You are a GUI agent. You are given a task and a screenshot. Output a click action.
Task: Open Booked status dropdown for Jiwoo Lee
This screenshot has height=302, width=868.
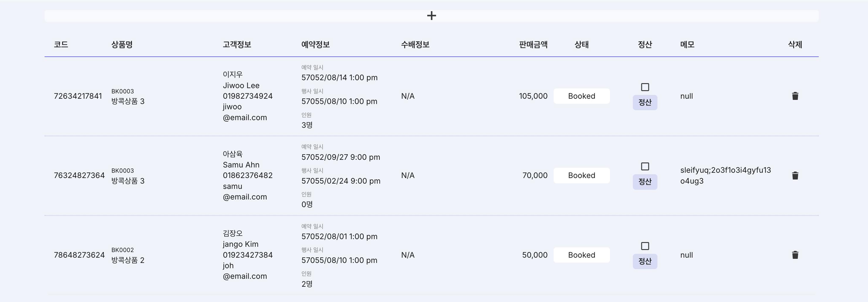click(581, 96)
